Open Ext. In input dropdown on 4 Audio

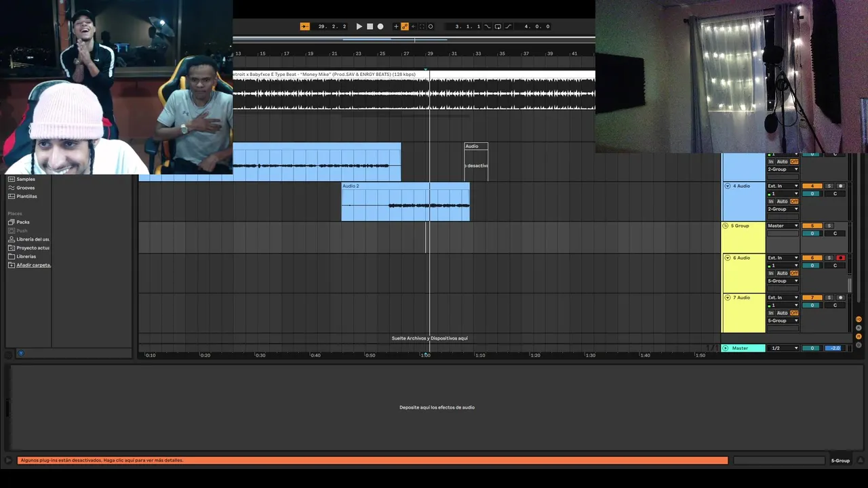coord(783,186)
